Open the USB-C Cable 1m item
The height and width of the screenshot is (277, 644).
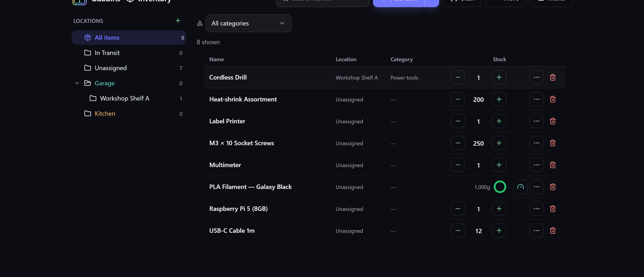click(232, 231)
